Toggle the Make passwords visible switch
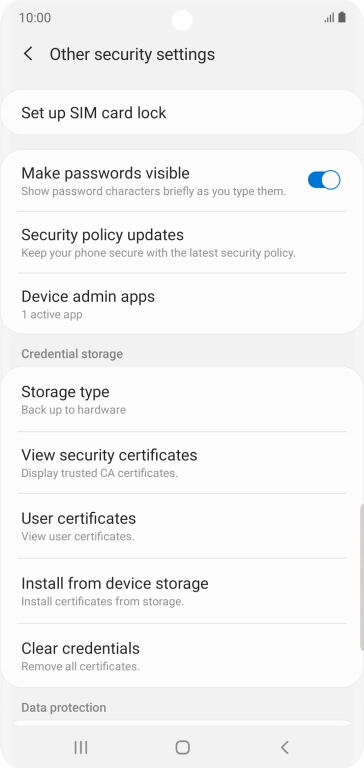 point(324,180)
